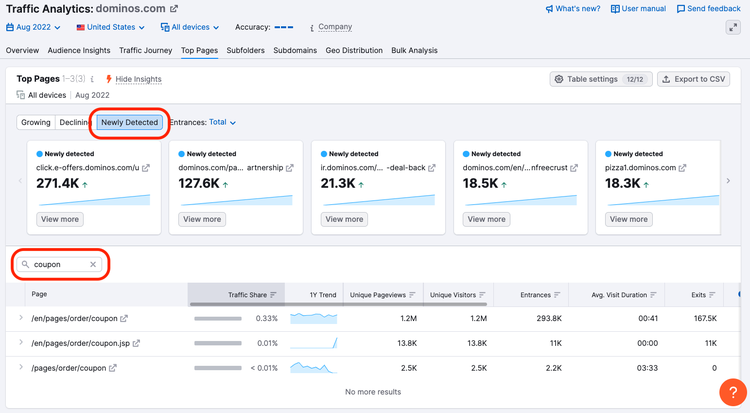Screen dimensions: 750x413
Task: Expand the /en/pages/order/coupon row
Action: click(x=21, y=318)
